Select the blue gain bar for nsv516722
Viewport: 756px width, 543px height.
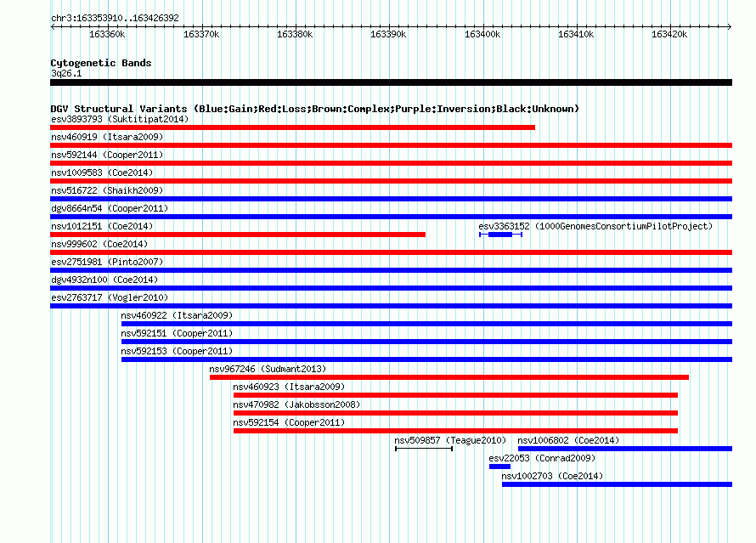click(391, 199)
